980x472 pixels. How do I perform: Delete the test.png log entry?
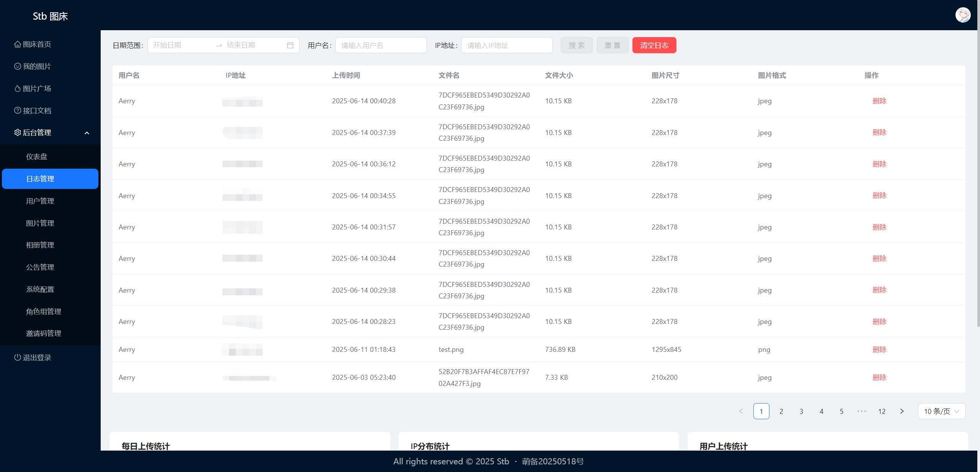pos(879,349)
